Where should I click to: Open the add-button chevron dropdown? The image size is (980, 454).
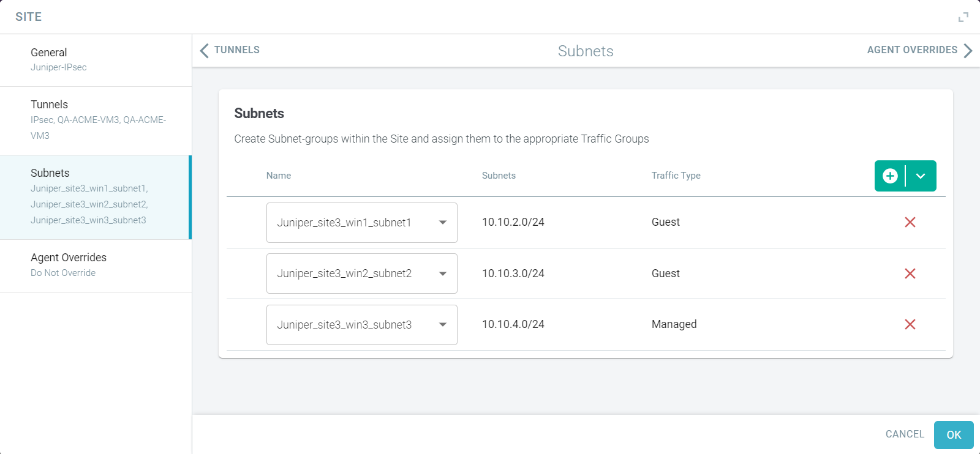(x=921, y=176)
